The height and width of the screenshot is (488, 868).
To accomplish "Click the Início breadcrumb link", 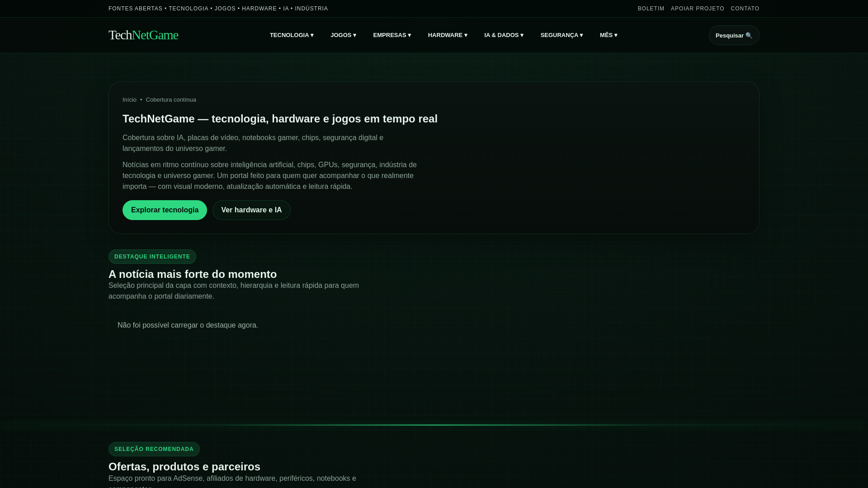I will [129, 100].
